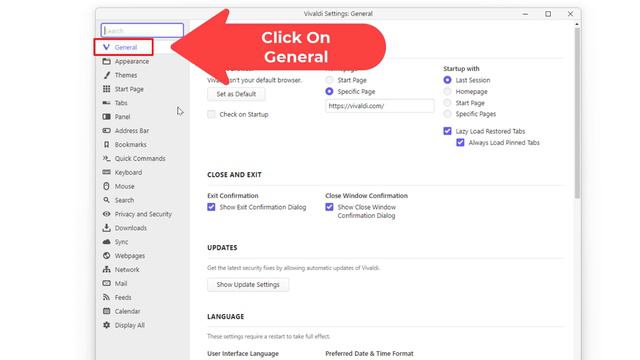
Task: Maximize the Vivaldi Settings window
Action: [x=548, y=14]
